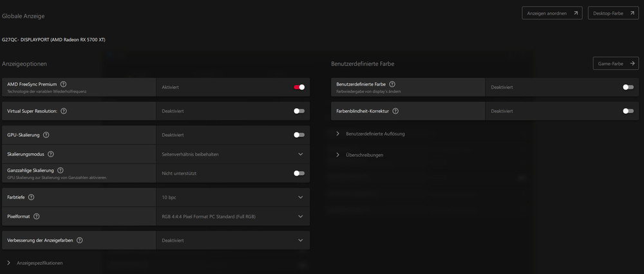Open Farbtiefe dropdown showing 10 bpc
Image resolution: width=644 pixels, height=274 pixels.
tap(233, 197)
